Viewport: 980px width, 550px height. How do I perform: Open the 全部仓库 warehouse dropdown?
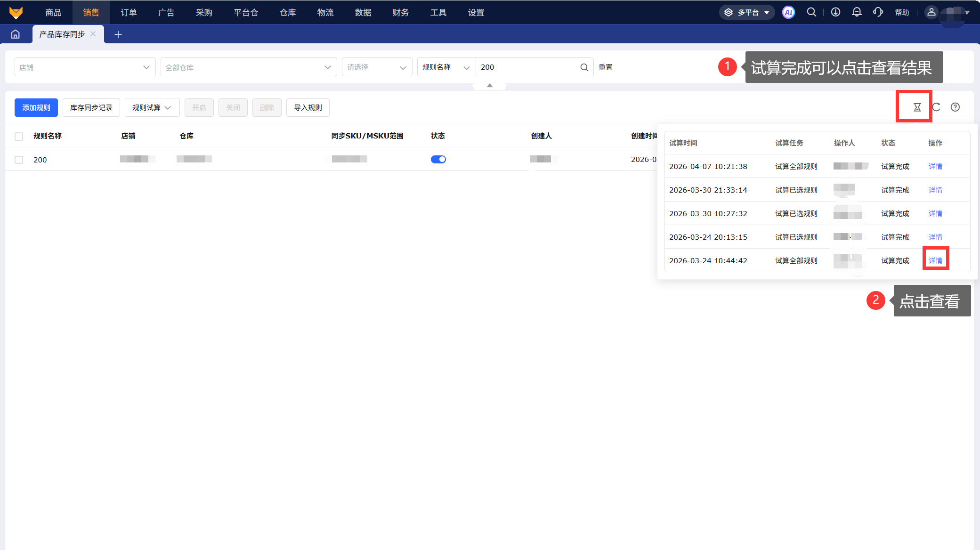pyautogui.click(x=248, y=67)
